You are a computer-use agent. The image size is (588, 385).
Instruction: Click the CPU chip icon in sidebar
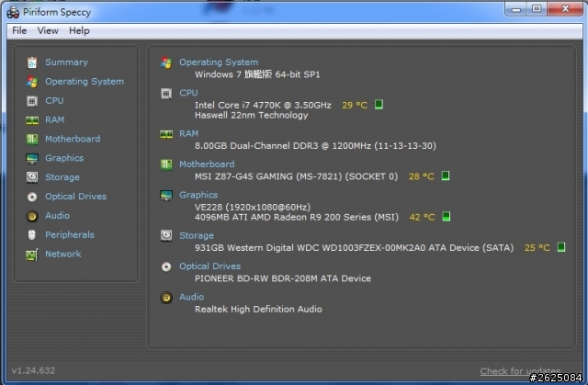(32, 100)
